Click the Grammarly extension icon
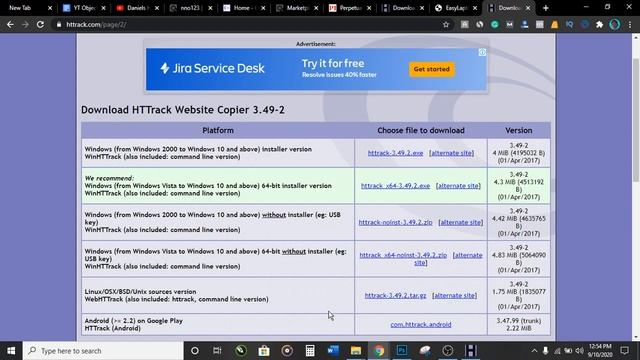Image resolution: width=640 pixels, height=360 pixels. click(x=494, y=24)
